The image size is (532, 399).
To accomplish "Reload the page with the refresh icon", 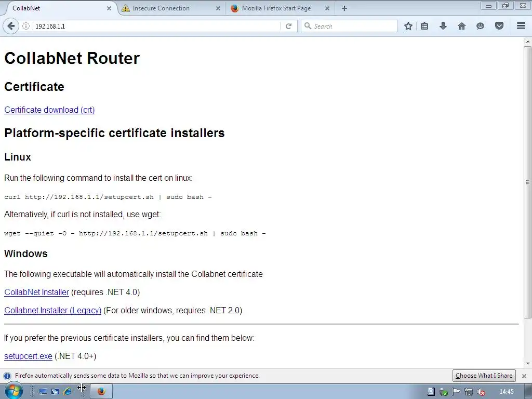I will [289, 26].
